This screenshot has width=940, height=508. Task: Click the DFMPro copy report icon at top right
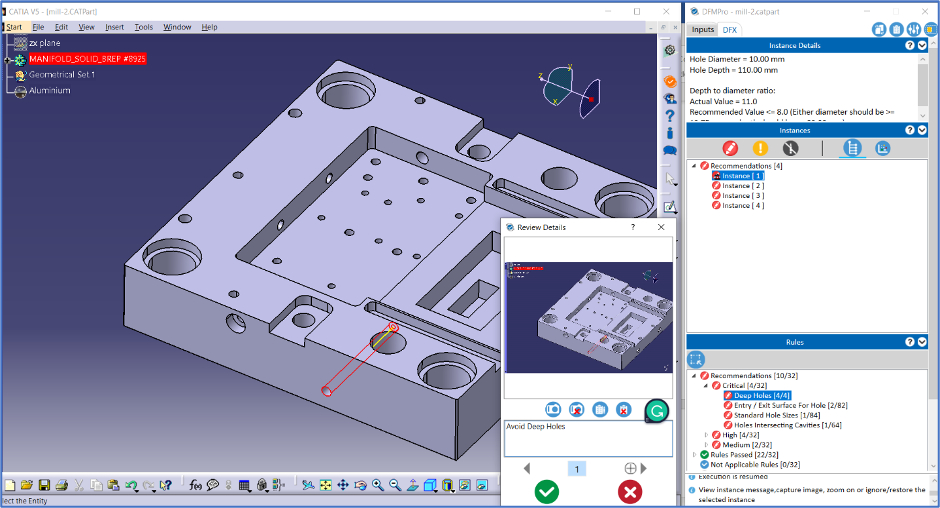pos(879,29)
